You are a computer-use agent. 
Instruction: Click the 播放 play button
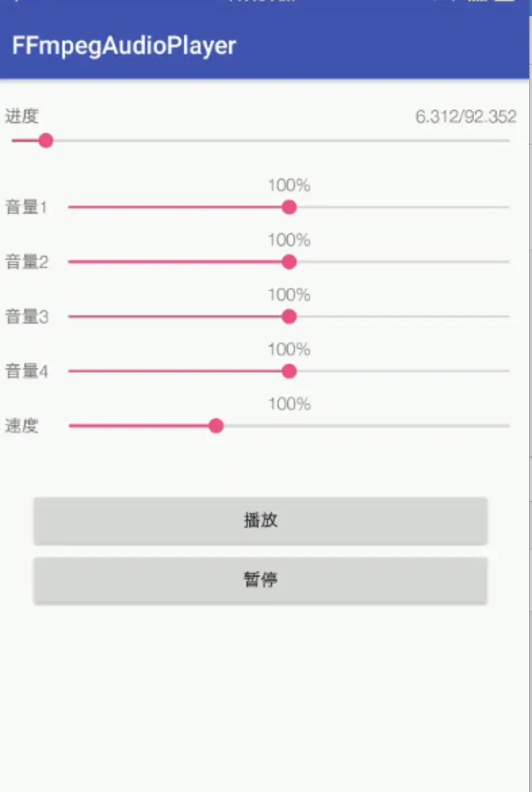point(261,521)
